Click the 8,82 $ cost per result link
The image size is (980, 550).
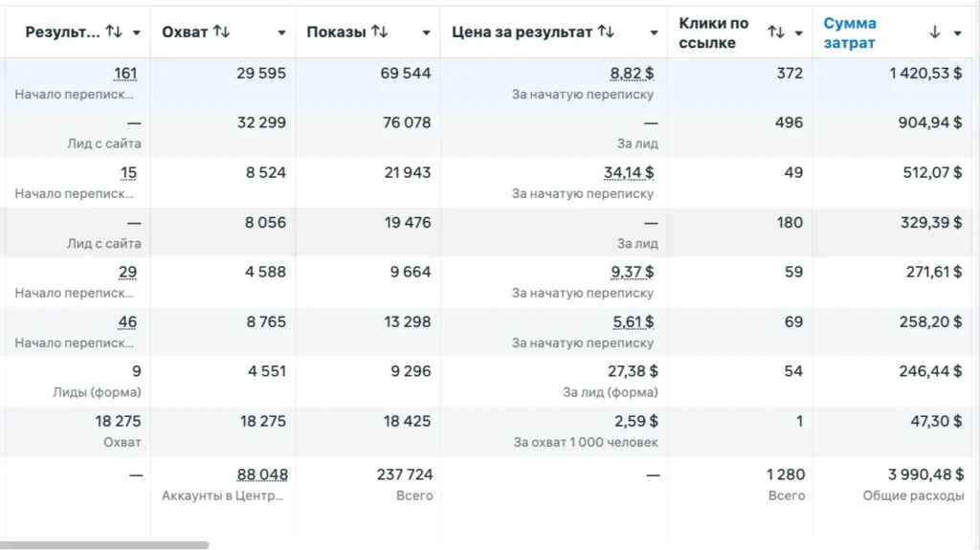[632, 74]
